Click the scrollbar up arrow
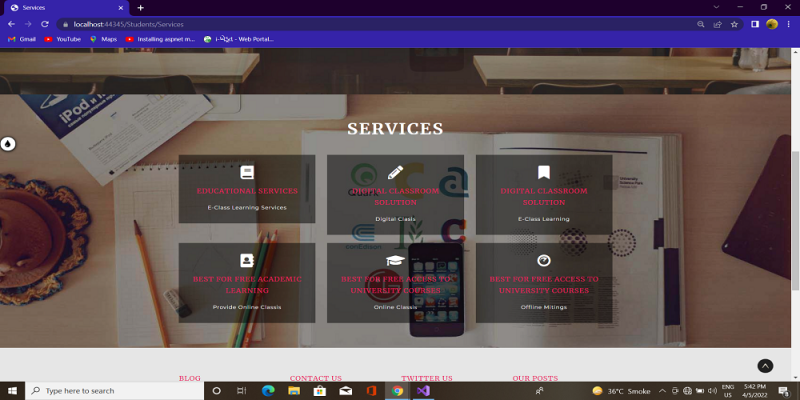The width and height of the screenshot is (800, 400). coord(795,52)
